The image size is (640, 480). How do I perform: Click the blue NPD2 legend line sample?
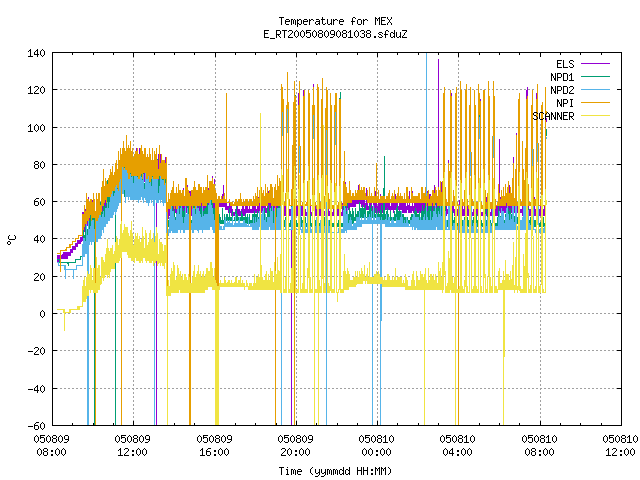click(x=595, y=89)
